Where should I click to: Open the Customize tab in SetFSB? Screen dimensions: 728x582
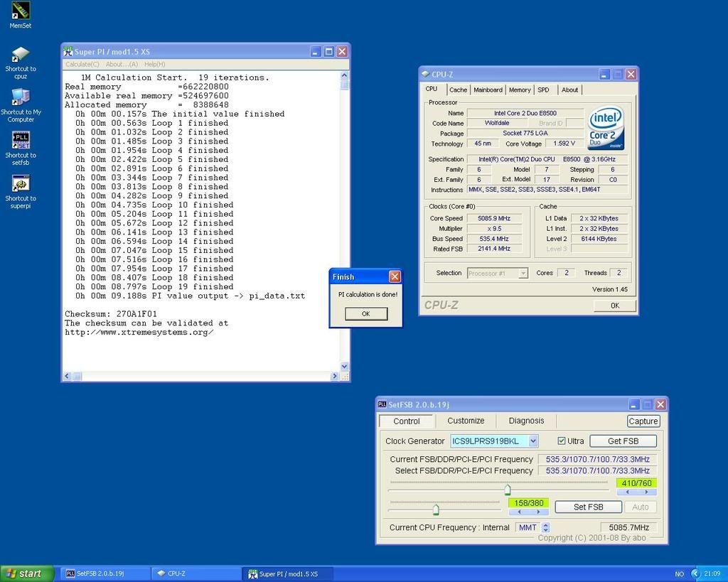466,421
